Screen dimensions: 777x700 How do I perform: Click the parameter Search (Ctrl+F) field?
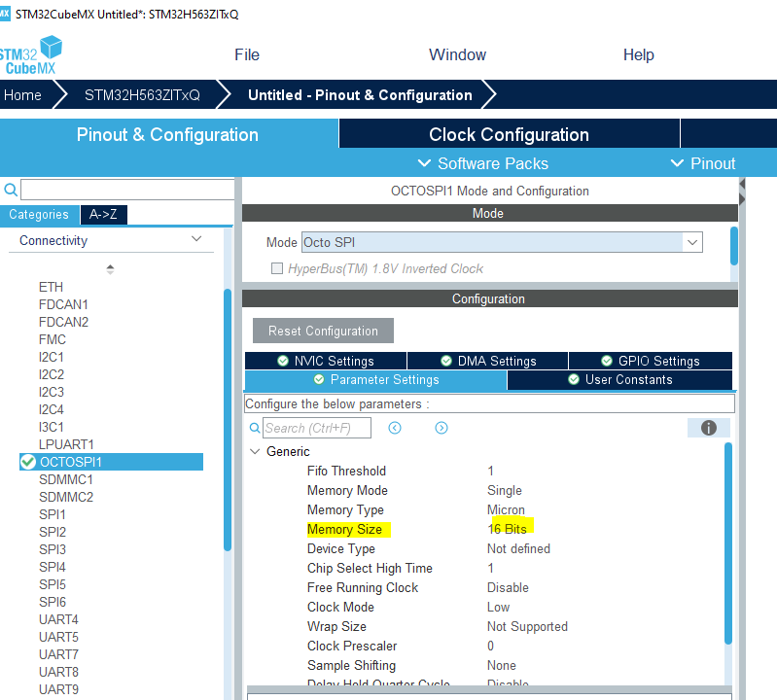coord(317,428)
